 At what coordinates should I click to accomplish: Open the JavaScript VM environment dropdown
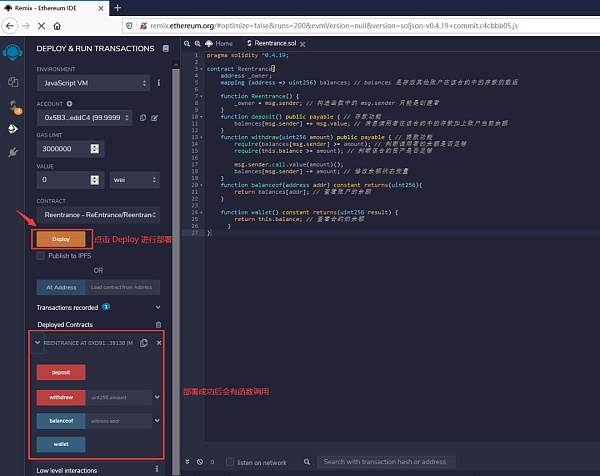[x=93, y=83]
